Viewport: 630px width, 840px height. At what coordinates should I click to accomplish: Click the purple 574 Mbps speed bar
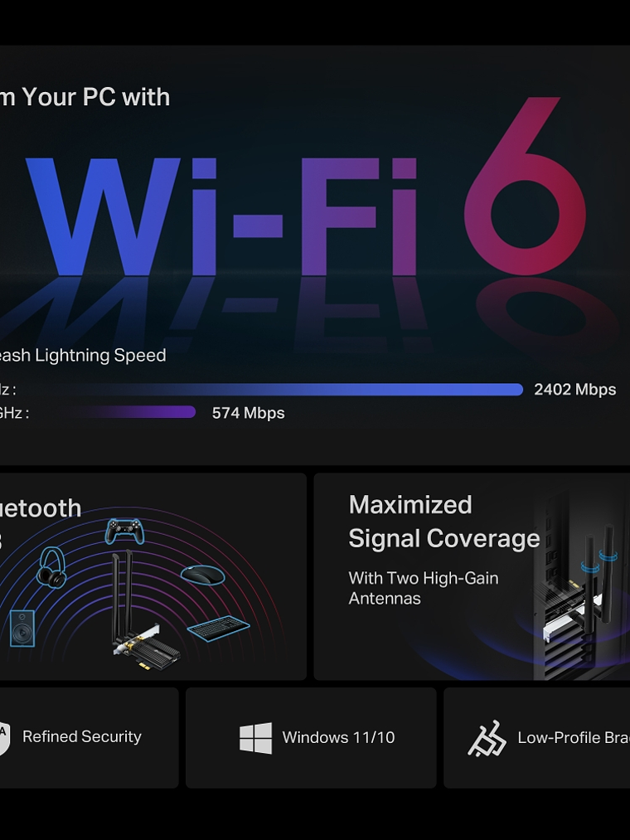pos(128,412)
